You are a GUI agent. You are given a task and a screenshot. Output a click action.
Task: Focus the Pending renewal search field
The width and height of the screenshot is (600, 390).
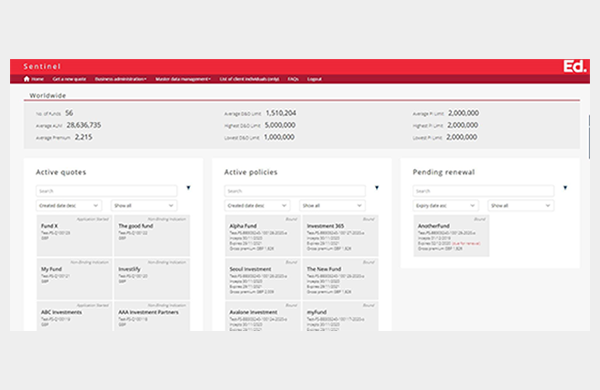click(483, 191)
